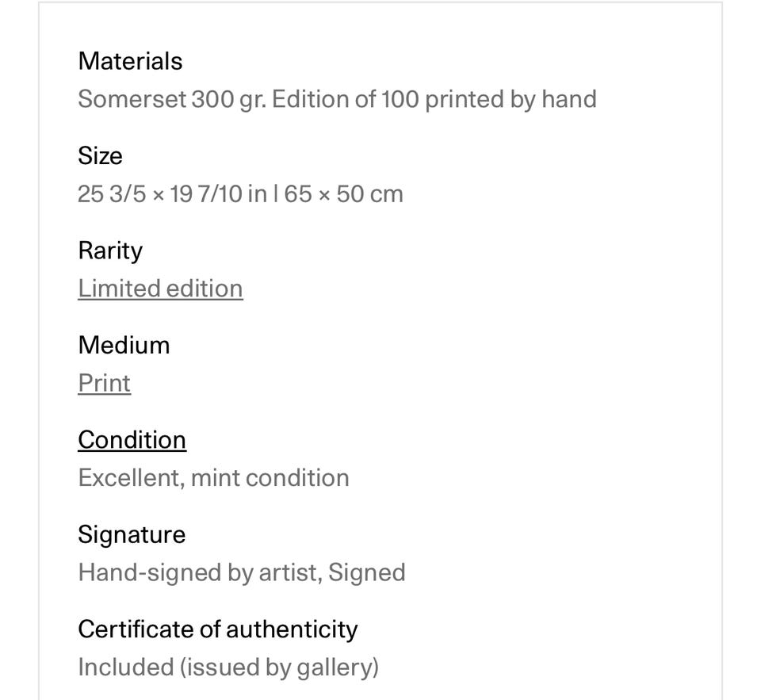
Task: Click the Included (issued by gallery) text
Action: (228, 667)
